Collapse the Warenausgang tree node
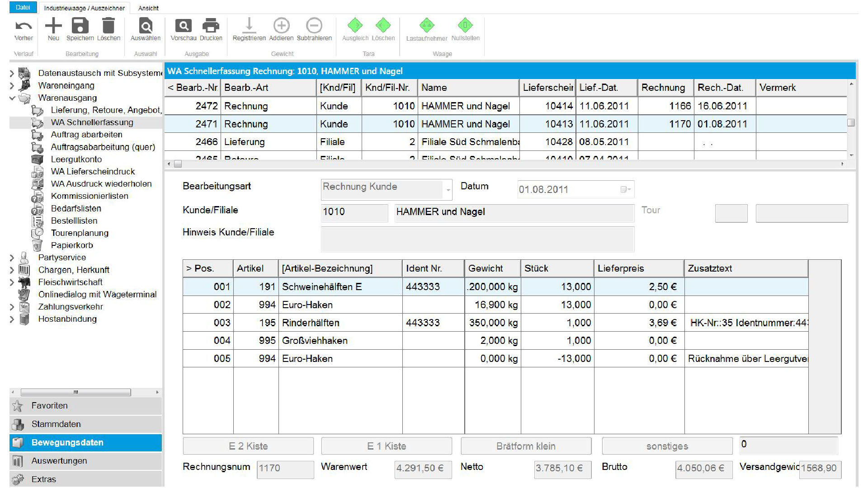The image size is (868, 488). coord(13,98)
